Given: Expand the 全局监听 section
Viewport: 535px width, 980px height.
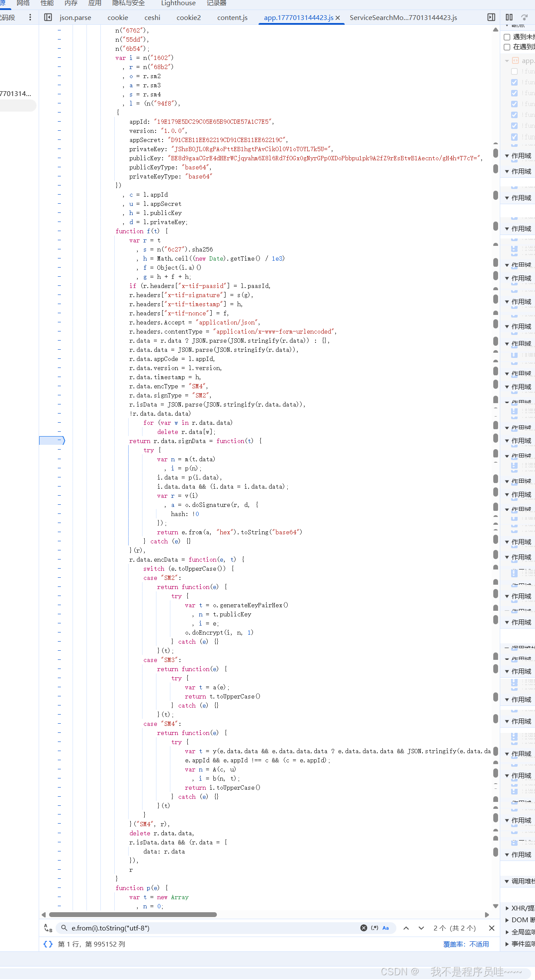Looking at the screenshot, I should tap(507, 932).
